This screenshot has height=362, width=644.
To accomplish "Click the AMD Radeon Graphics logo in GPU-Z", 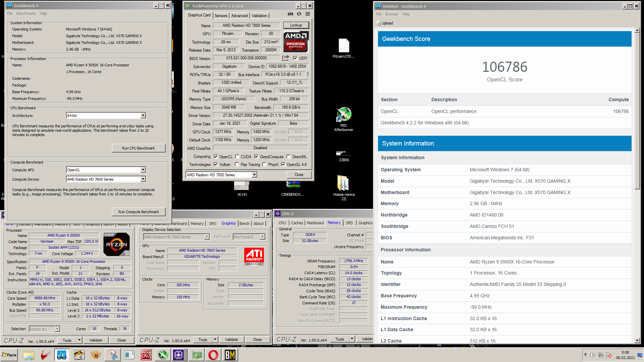I will (296, 41).
